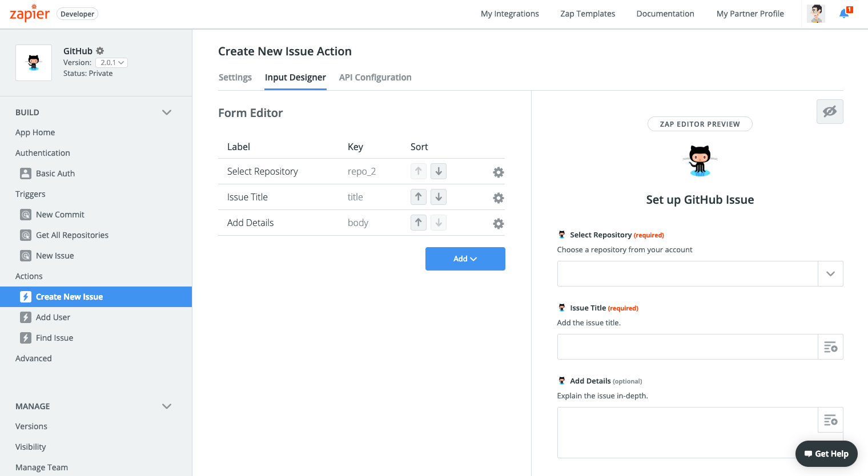Click the Basic Auth icon under Authentication

(x=25, y=173)
